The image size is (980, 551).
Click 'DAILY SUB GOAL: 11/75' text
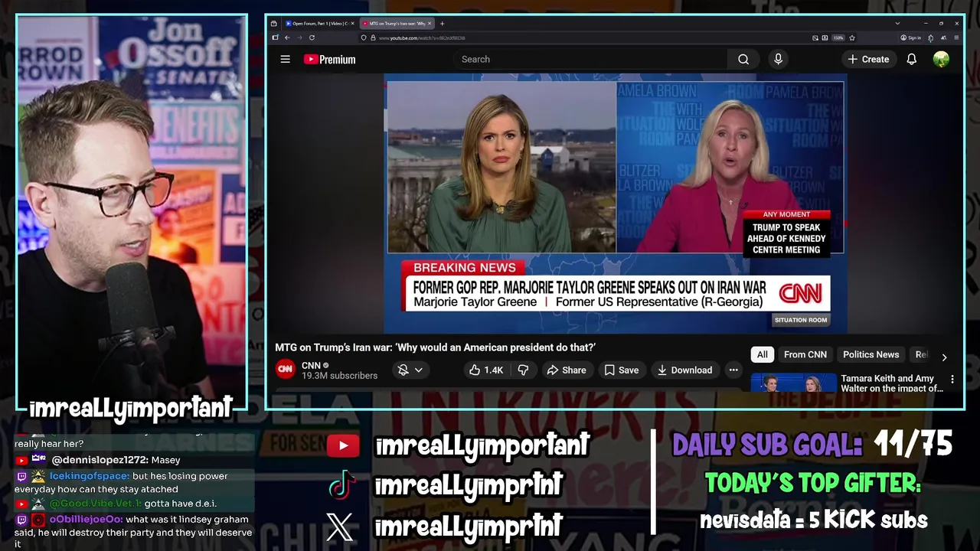[x=812, y=445]
